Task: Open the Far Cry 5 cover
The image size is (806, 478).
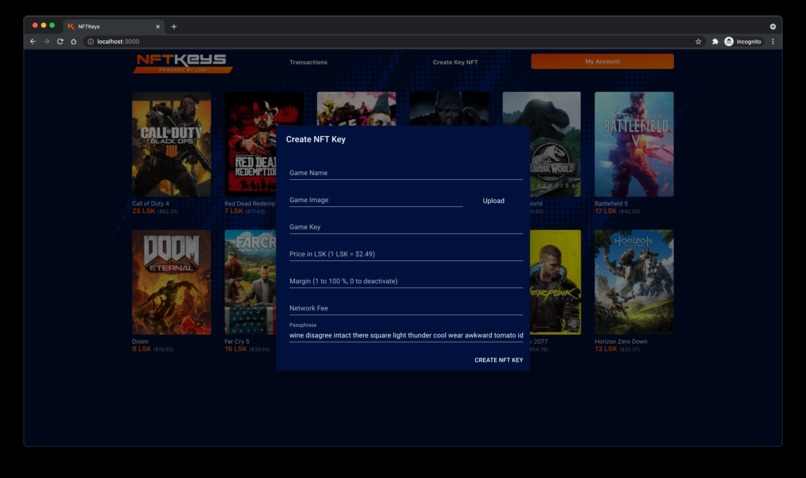Action: click(251, 282)
